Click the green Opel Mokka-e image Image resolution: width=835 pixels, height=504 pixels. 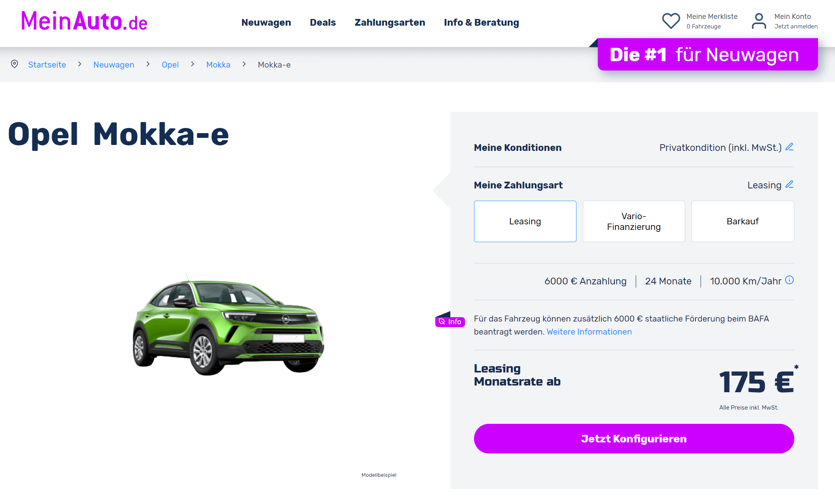(229, 325)
